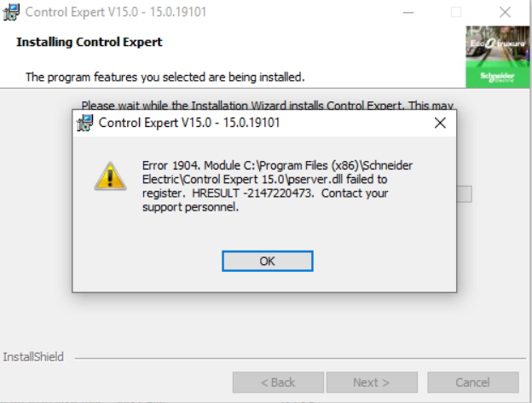Click the EcoStruxure banner photo
Screen dimensions: 532x403
tap(497, 46)
